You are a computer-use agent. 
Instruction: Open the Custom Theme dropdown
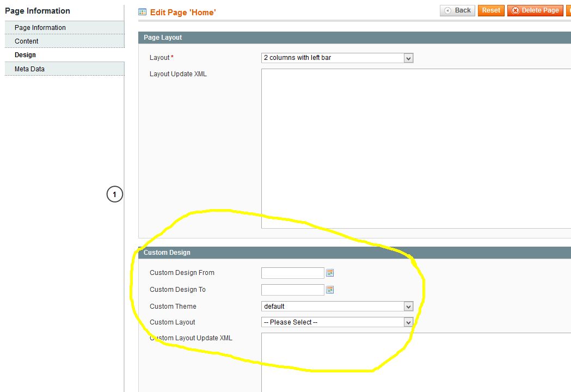click(x=337, y=307)
